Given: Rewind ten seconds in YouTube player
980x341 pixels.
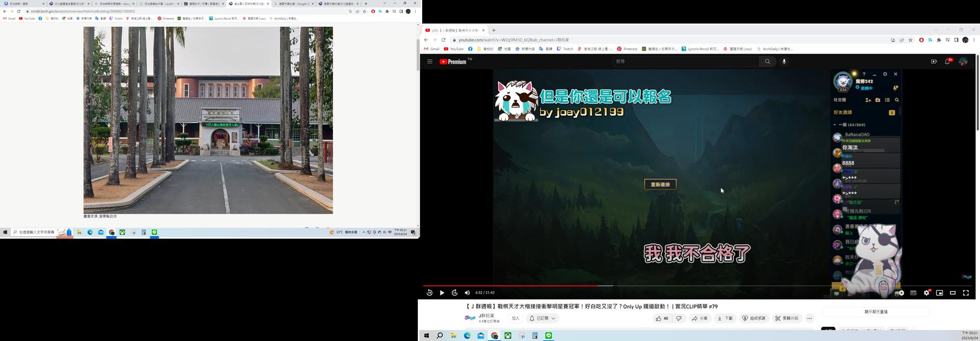Looking at the screenshot, I should [x=429, y=293].
